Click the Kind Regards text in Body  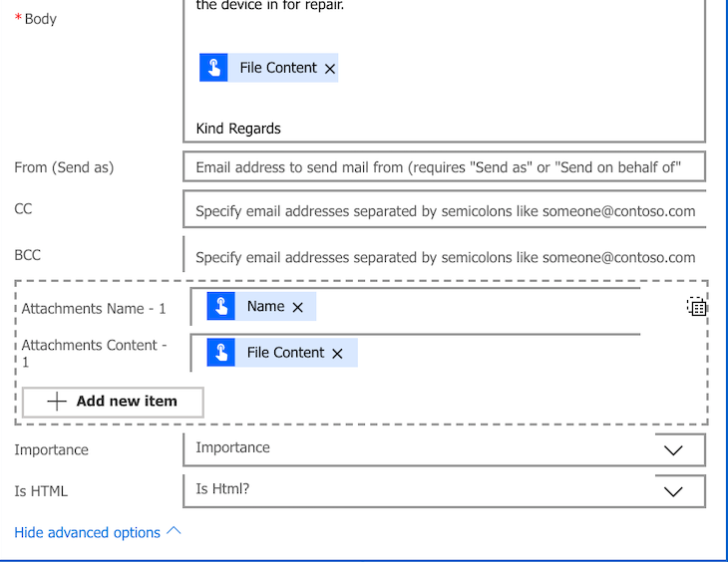point(238,129)
